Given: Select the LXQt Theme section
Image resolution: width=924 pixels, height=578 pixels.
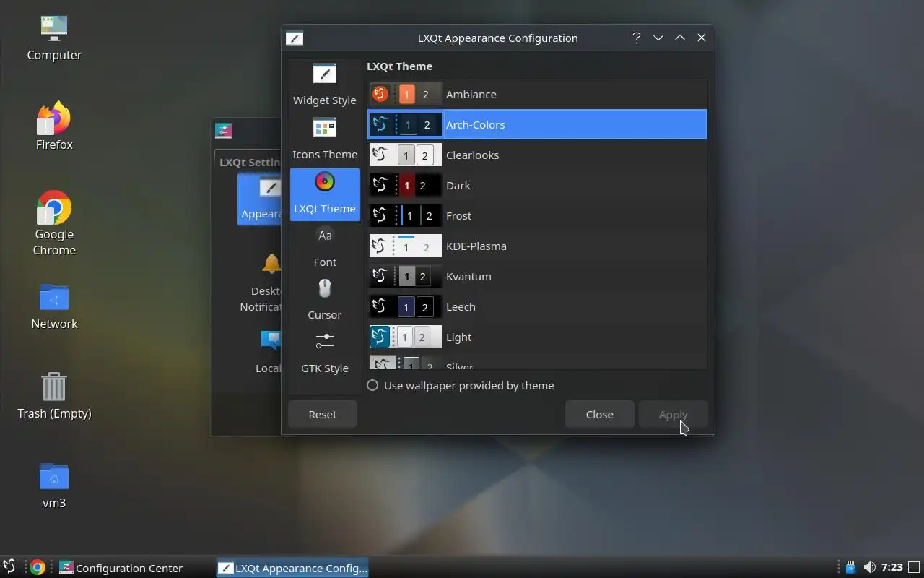Looking at the screenshot, I should pos(324,194).
